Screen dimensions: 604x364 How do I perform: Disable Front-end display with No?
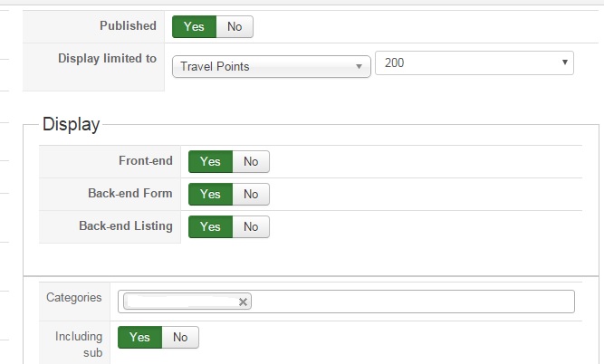coord(251,162)
